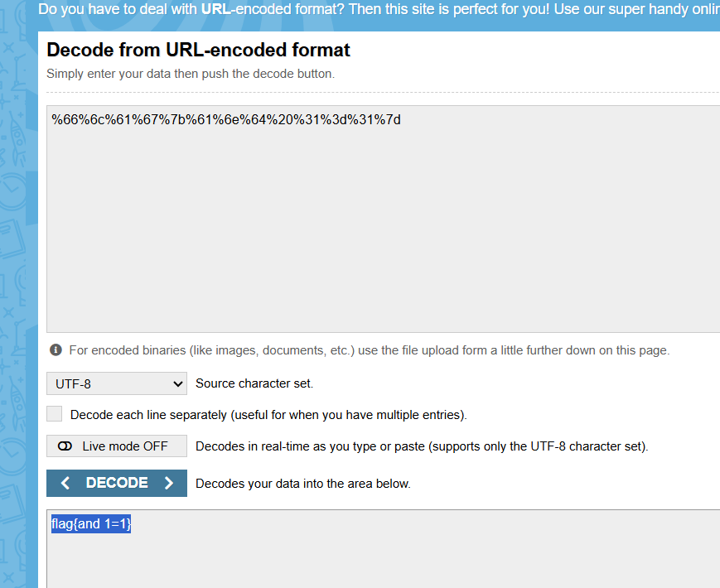Click the 'Decodes in real-time' description text
The image size is (720, 588).
tap(422, 446)
